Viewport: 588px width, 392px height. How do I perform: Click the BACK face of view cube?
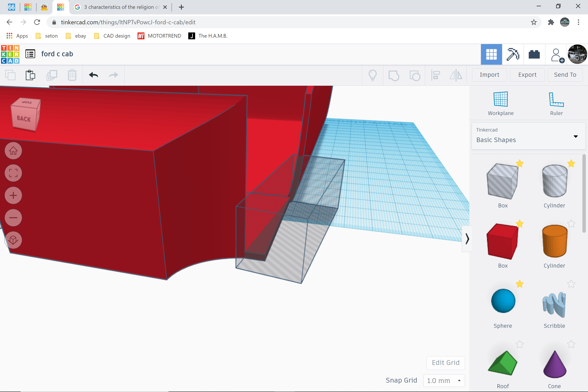[24, 119]
